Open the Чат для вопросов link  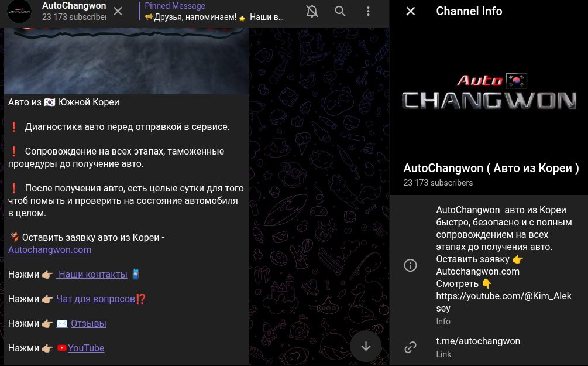(95, 299)
